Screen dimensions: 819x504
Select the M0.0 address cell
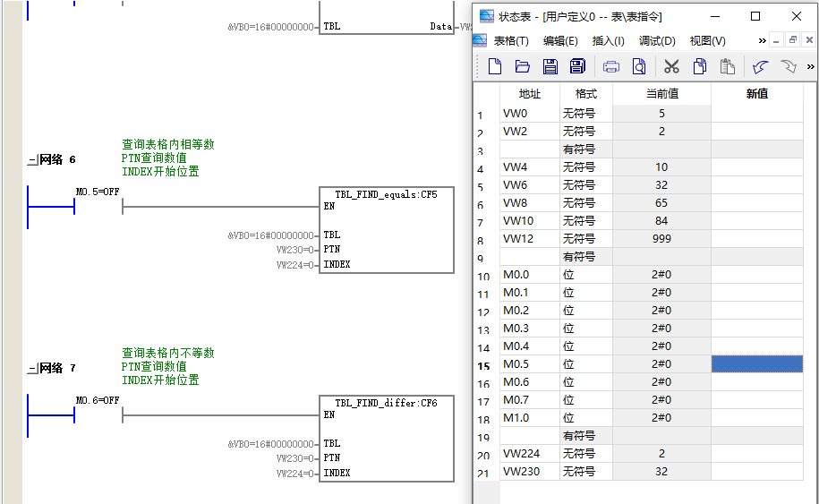point(530,275)
